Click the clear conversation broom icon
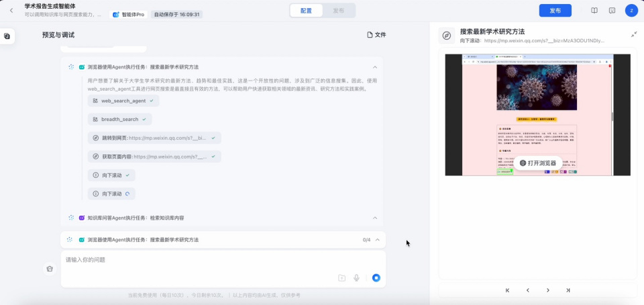Image resolution: width=644 pixels, height=305 pixels. click(50, 269)
